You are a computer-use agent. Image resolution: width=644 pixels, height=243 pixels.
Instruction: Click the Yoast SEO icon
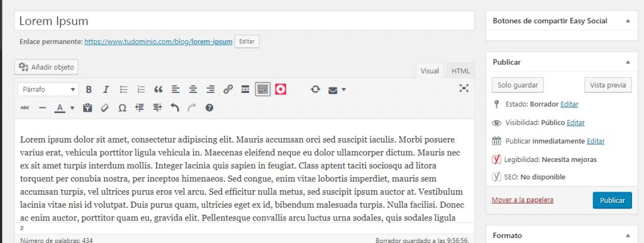[497, 176]
